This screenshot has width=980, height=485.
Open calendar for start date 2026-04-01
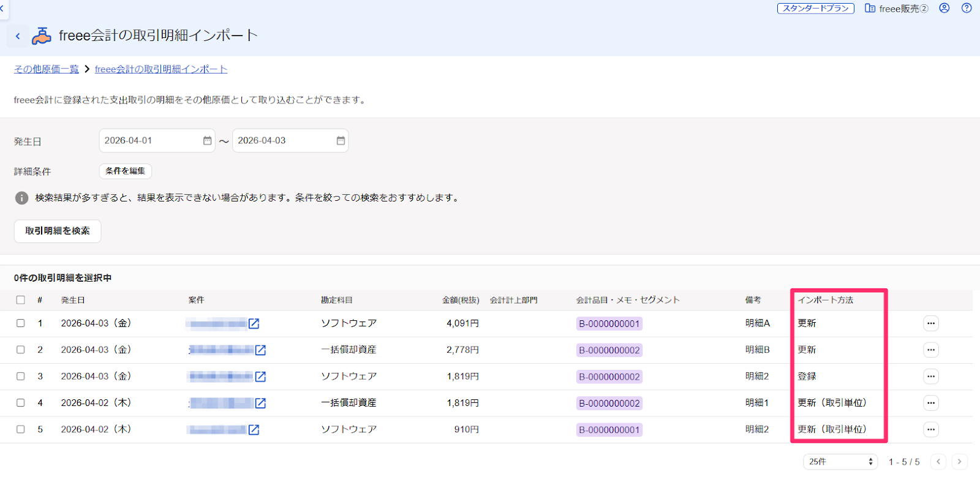point(207,141)
